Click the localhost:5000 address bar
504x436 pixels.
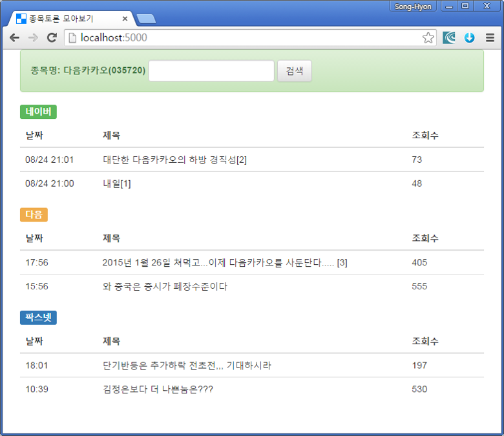[x=246, y=38]
